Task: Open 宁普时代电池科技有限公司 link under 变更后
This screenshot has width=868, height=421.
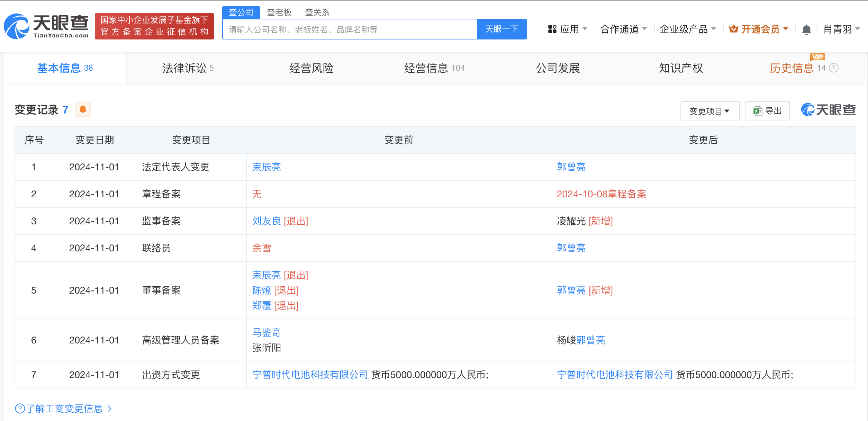Action: pos(615,375)
